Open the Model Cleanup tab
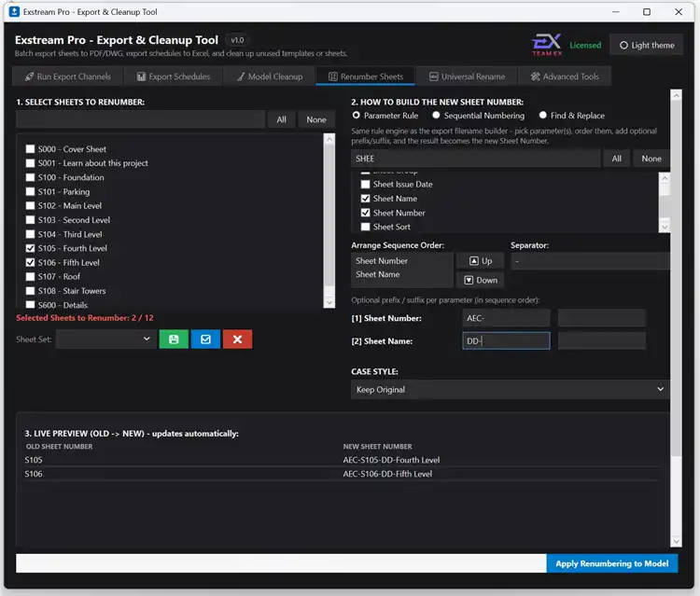Screen dimensions: 700x596 click(270, 76)
